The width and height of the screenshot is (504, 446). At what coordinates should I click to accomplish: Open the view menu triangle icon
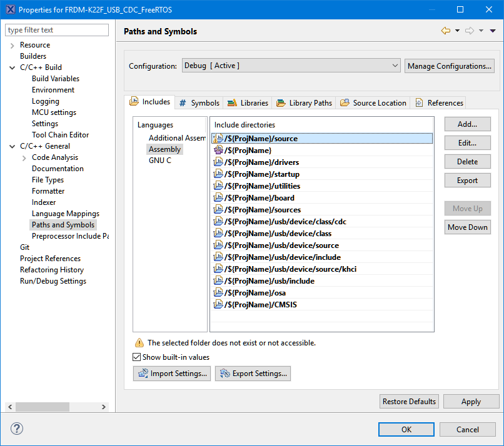point(493,31)
